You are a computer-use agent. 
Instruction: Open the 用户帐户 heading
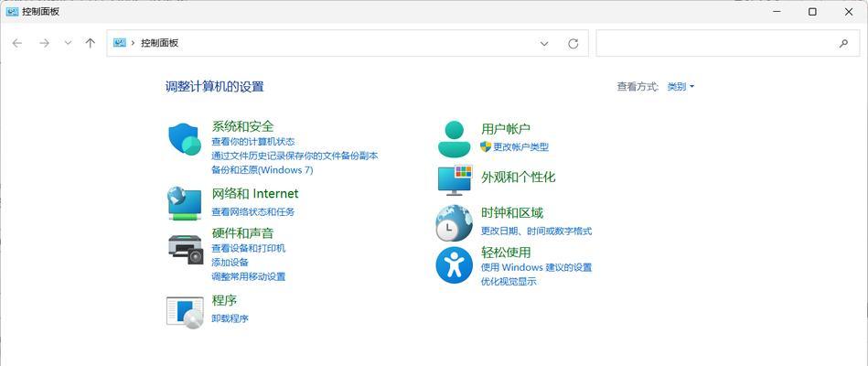coord(506,129)
